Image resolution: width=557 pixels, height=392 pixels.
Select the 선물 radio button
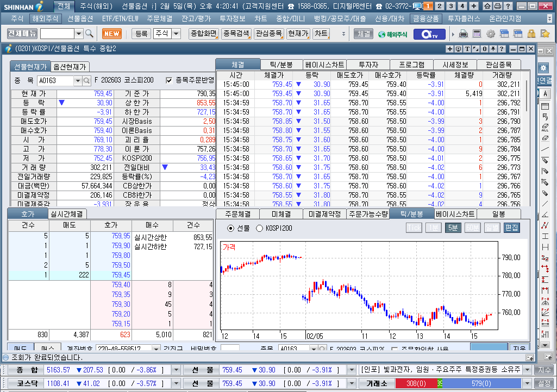(230, 229)
